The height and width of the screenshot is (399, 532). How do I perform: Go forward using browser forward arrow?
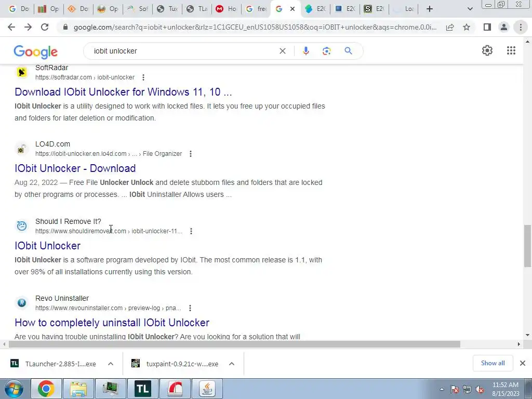point(28,27)
